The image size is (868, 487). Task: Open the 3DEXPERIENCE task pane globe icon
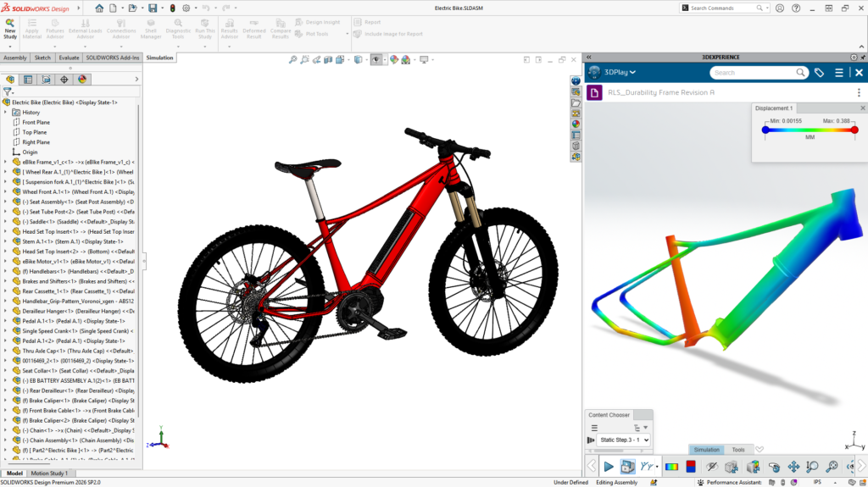click(x=576, y=80)
